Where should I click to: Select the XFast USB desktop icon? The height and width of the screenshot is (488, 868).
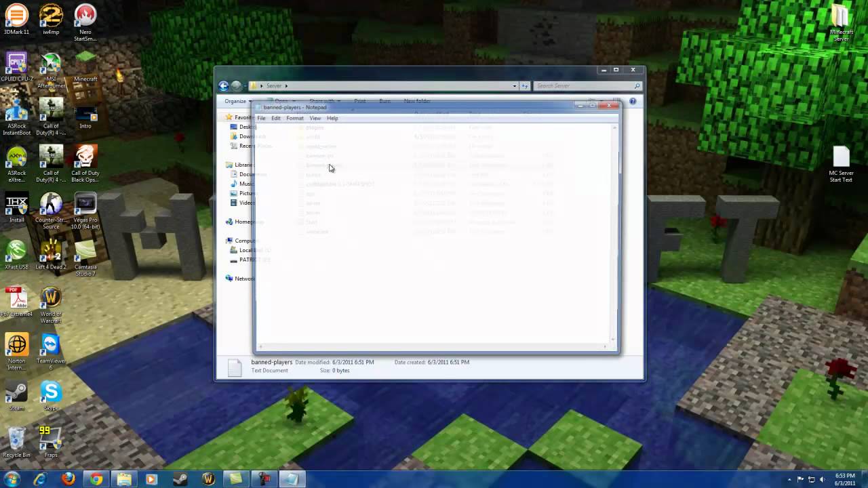(16, 256)
